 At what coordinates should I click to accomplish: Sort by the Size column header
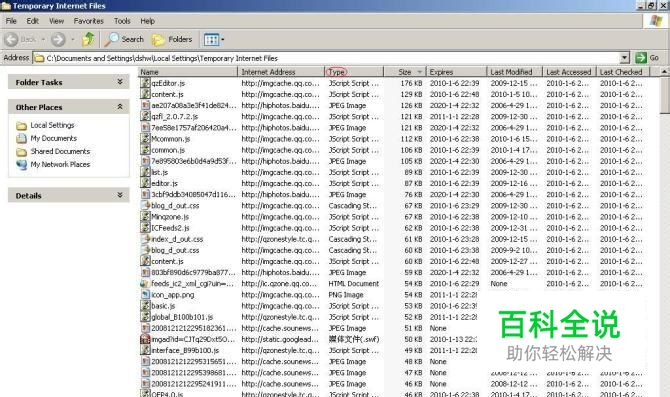[x=405, y=72]
